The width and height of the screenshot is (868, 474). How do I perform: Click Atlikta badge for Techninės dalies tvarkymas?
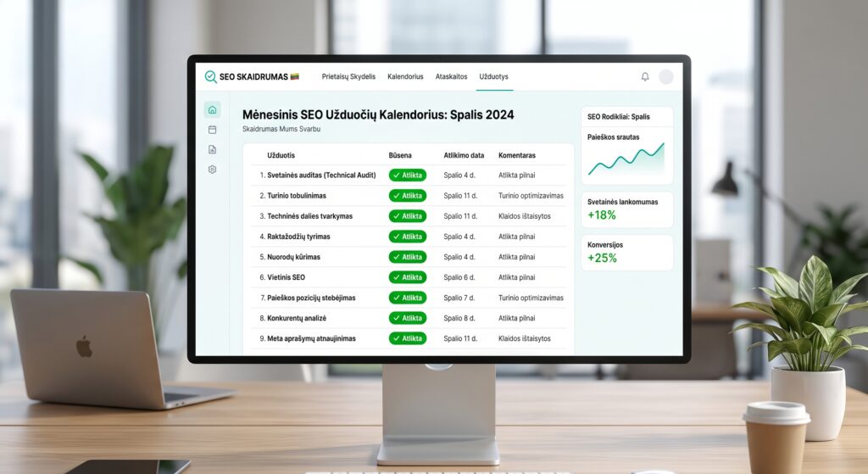point(408,216)
